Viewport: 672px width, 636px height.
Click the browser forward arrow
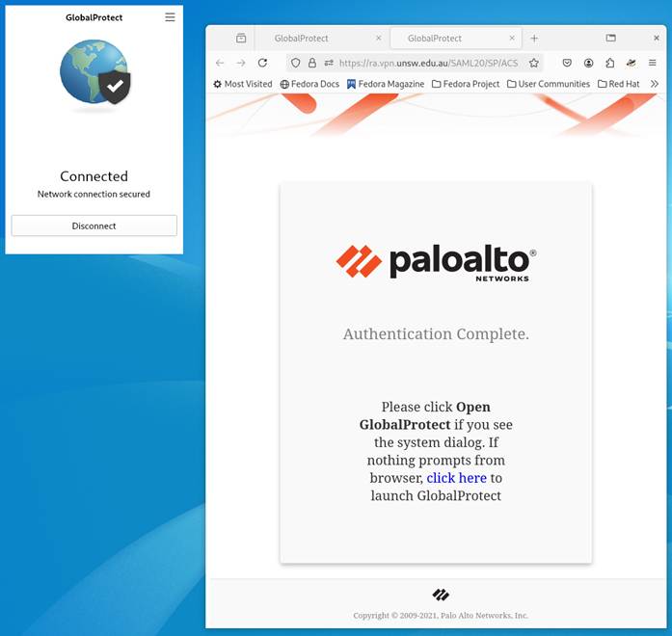point(241,63)
